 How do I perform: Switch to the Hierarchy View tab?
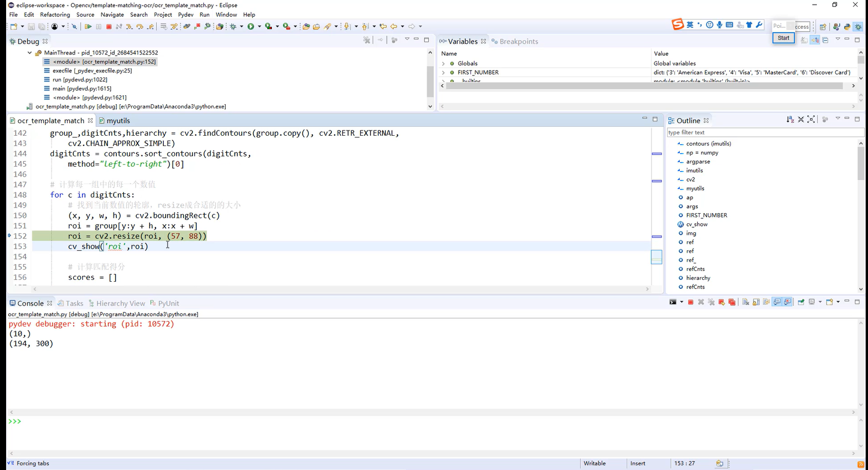click(117, 303)
